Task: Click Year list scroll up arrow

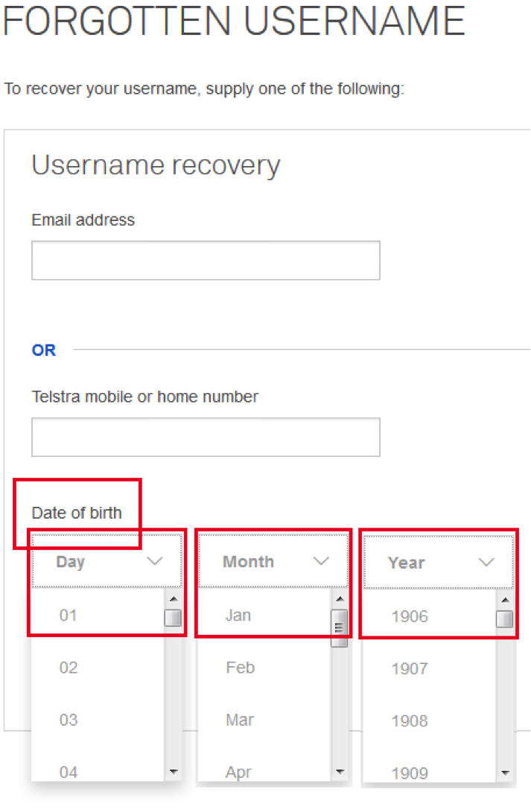Action: click(x=504, y=600)
